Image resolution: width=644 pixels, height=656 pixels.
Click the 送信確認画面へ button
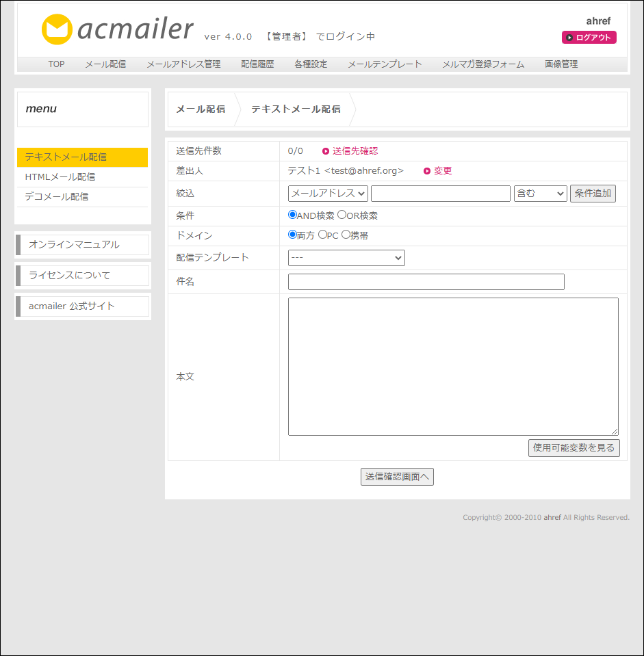coord(397,477)
